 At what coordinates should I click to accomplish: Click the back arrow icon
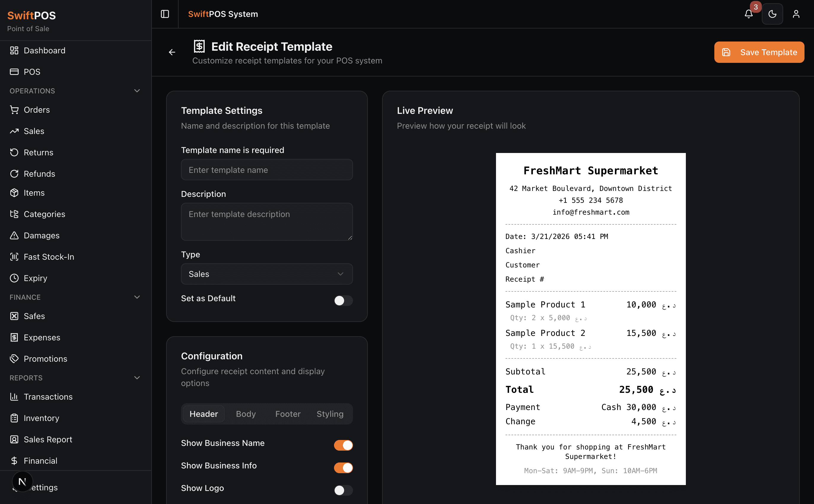pos(172,52)
